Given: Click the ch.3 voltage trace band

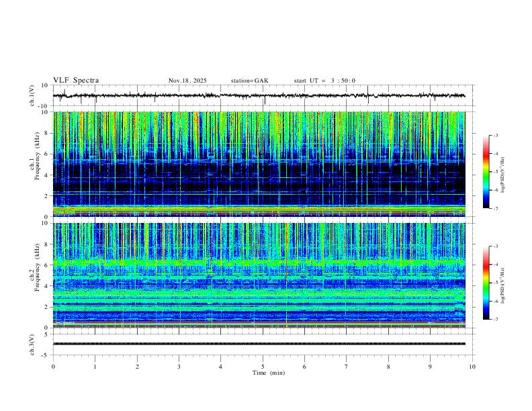Looking at the screenshot, I should (259, 344).
